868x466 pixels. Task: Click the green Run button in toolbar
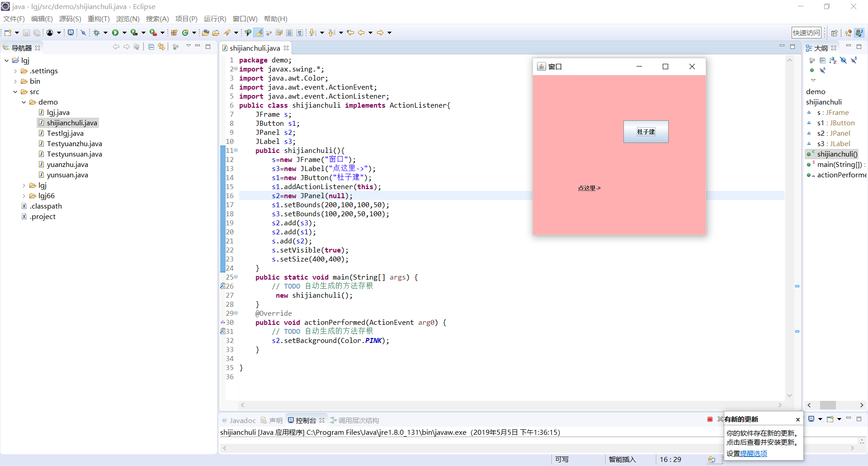(115, 33)
